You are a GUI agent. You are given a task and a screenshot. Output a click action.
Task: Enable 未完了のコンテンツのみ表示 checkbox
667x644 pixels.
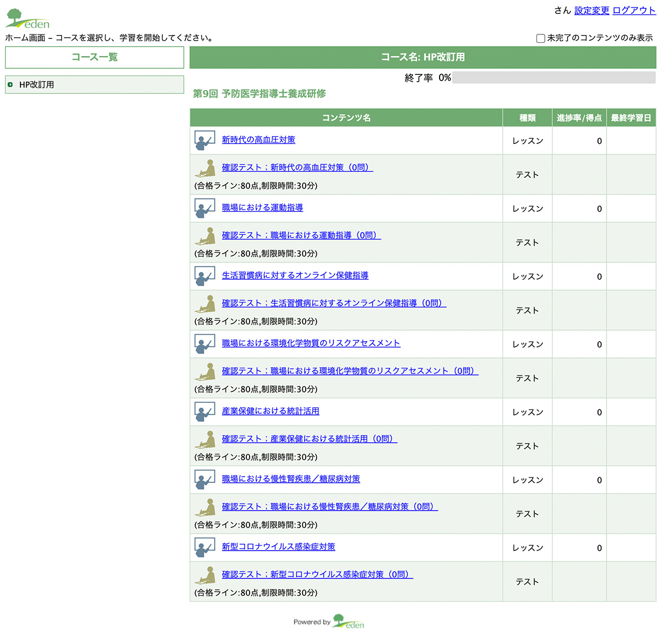click(540, 38)
